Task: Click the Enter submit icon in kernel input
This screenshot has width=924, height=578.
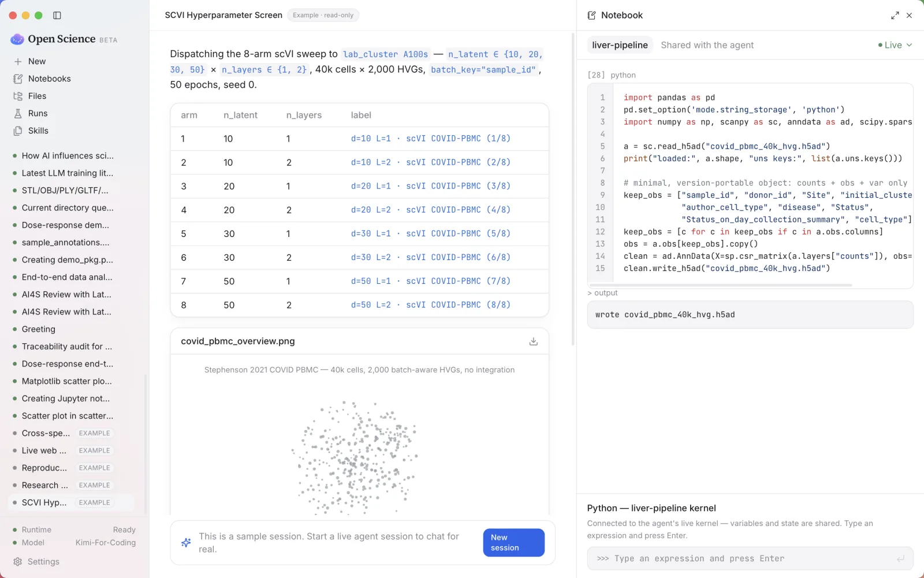Action: [900, 558]
